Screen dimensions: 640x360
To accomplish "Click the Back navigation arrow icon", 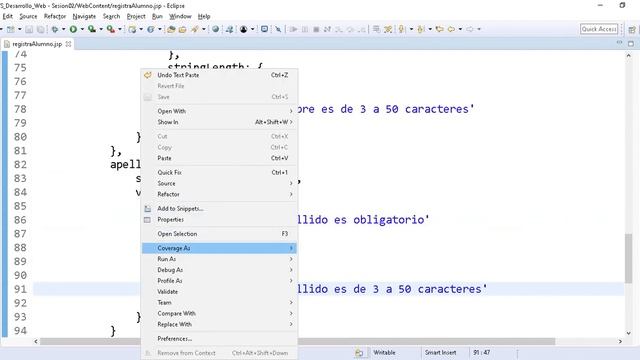I will point(451,29).
